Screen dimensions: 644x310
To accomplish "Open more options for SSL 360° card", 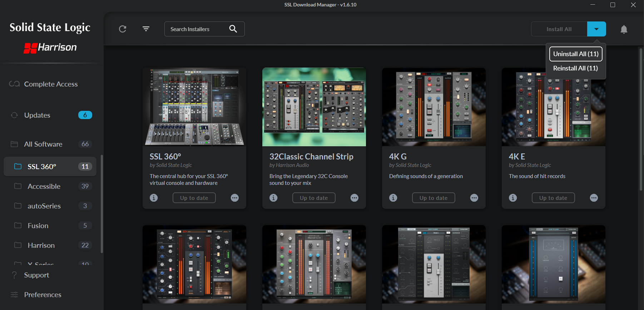I will point(235,198).
